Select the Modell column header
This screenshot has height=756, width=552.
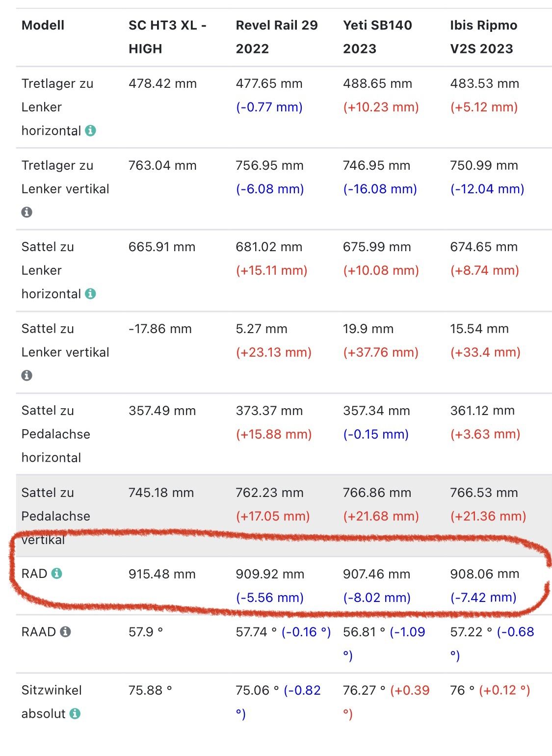[x=43, y=25]
